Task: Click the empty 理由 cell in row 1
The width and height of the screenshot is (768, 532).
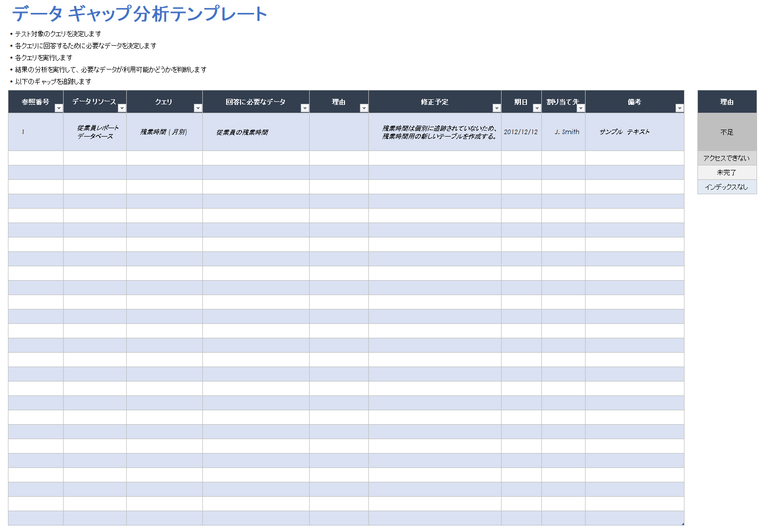Action: coord(339,132)
